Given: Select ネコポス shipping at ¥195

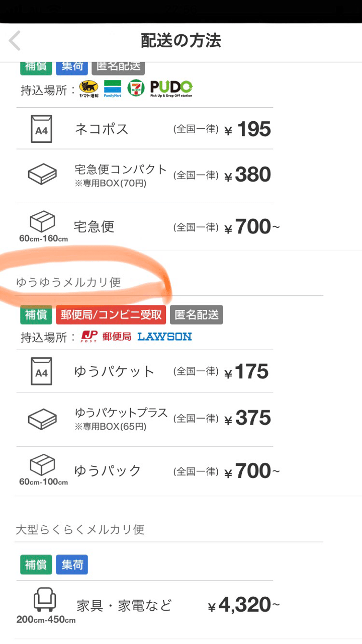Looking at the screenshot, I should coord(145,129).
